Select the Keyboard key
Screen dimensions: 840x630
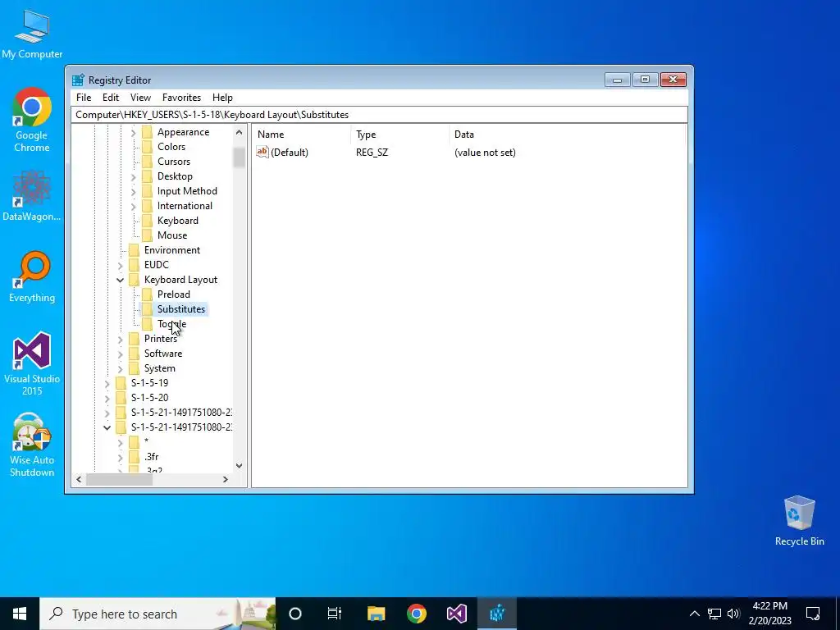[178, 221]
